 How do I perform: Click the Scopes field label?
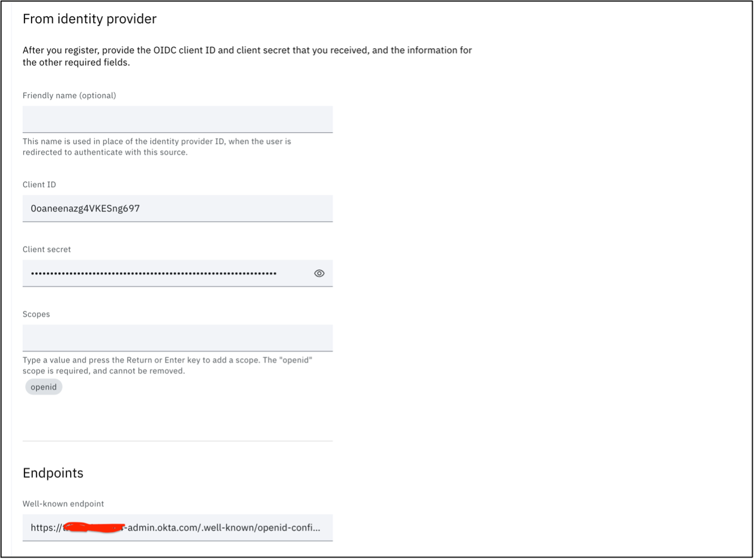coord(36,314)
